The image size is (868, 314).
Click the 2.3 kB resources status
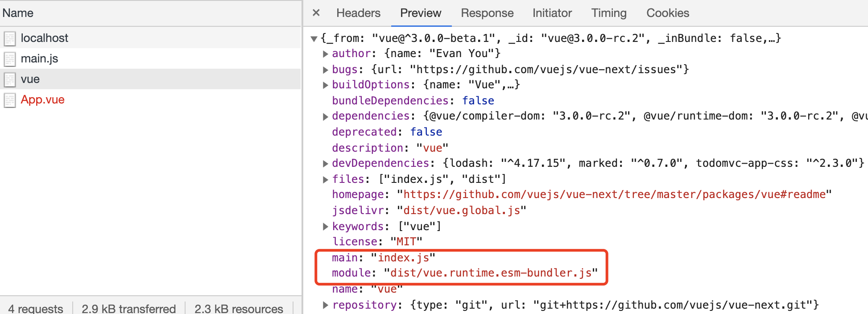click(x=239, y=309)
